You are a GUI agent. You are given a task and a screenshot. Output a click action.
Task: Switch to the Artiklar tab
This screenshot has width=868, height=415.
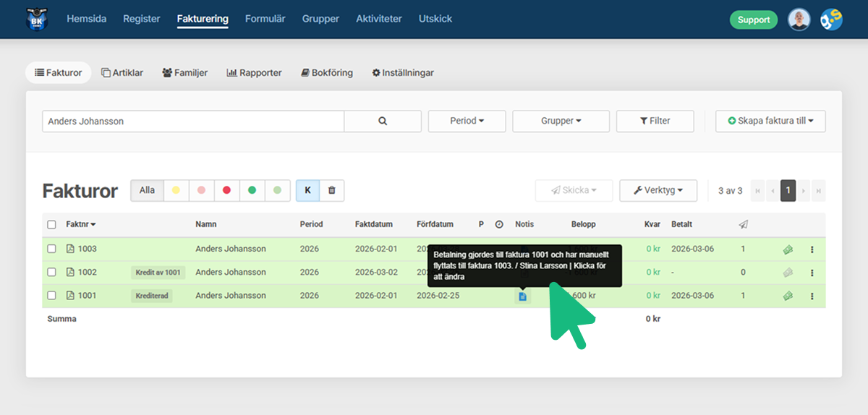point(122,73)
